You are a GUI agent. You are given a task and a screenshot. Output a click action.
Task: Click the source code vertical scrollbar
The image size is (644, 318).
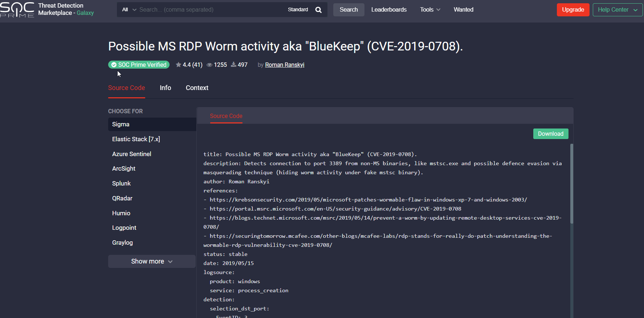pyautogui.click(x=571, y=184)
